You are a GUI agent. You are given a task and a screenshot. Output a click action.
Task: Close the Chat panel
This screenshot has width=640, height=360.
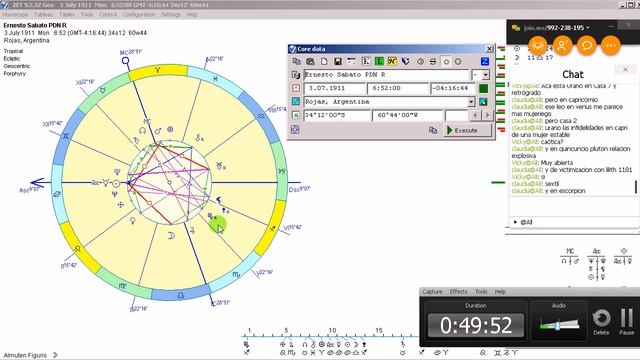(x=625, y=70)
